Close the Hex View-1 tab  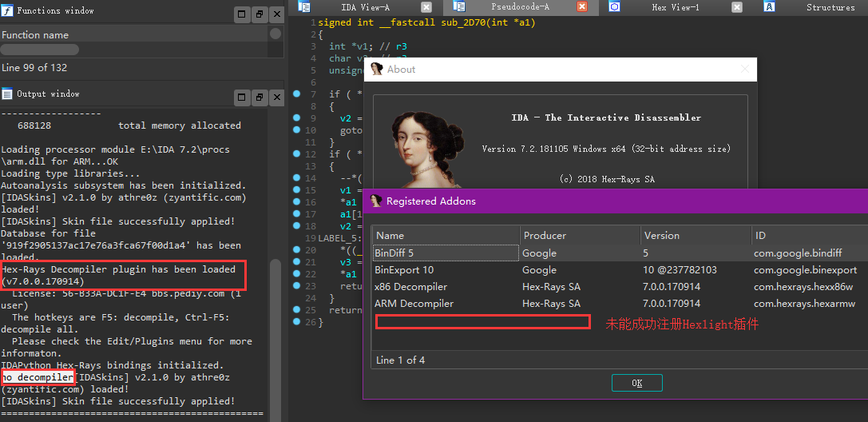click(x=737, y=6)
